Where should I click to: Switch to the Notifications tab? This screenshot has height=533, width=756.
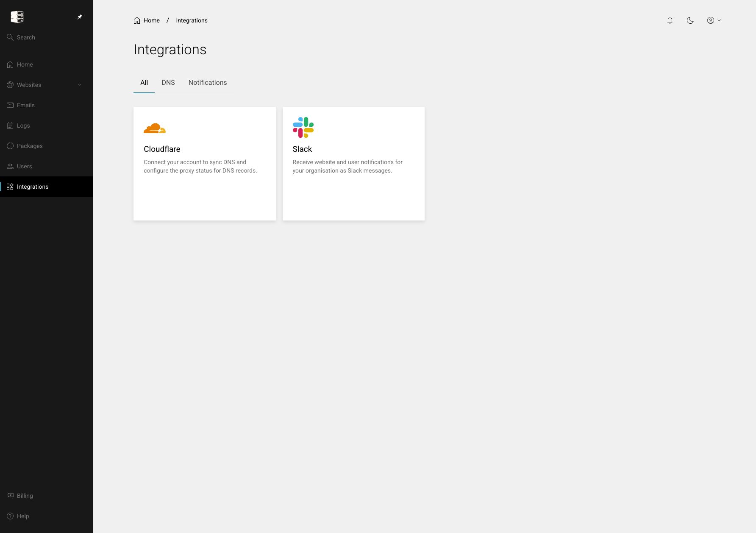point(208,83)
